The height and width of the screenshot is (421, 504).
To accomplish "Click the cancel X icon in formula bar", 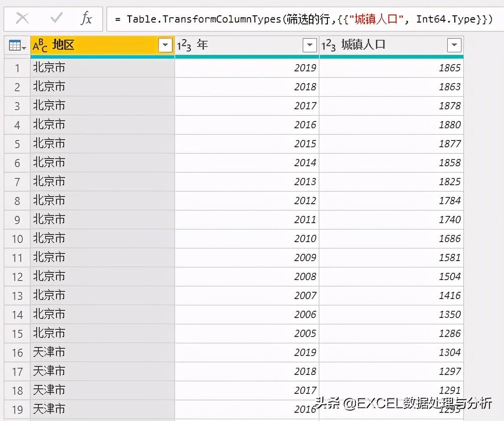I will [22, 19].
